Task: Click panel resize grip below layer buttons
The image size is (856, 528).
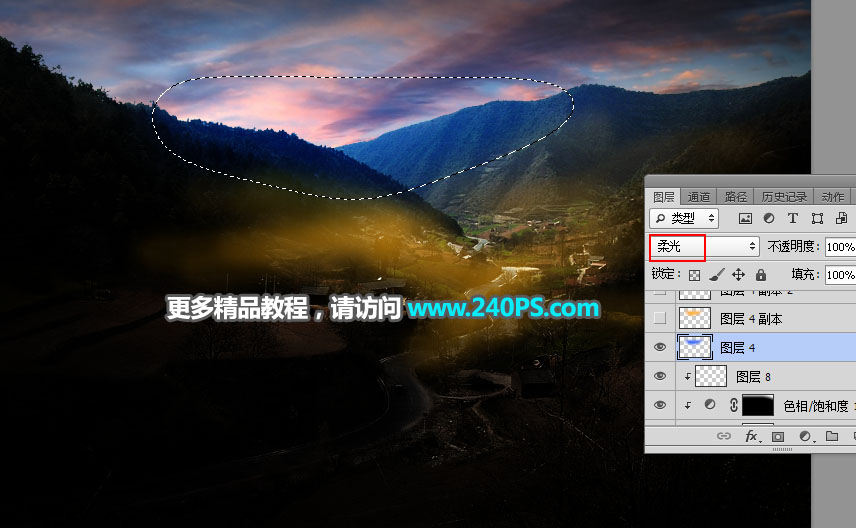Action: 782,449
